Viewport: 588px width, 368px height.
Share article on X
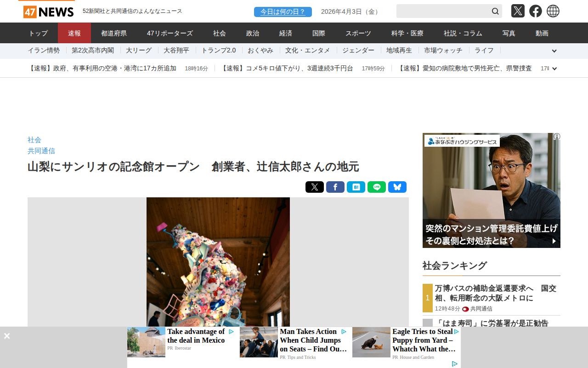[x=315, y=187]
